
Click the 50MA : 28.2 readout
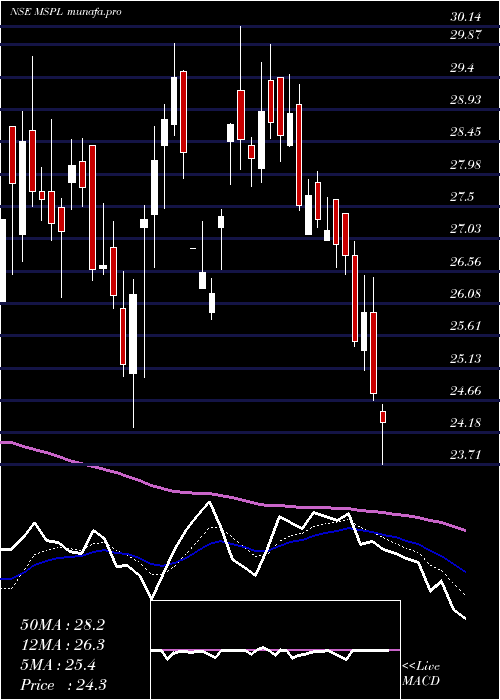coord(62,625)
